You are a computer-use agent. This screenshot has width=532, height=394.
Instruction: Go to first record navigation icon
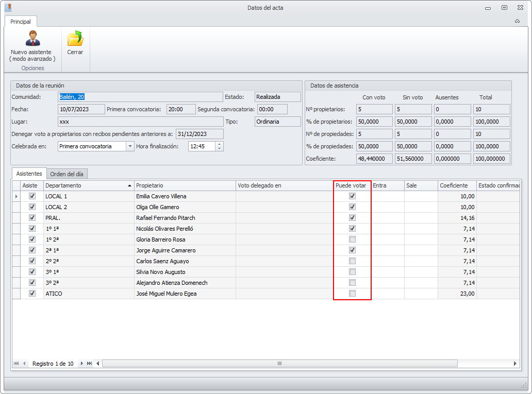pos(16,364)
